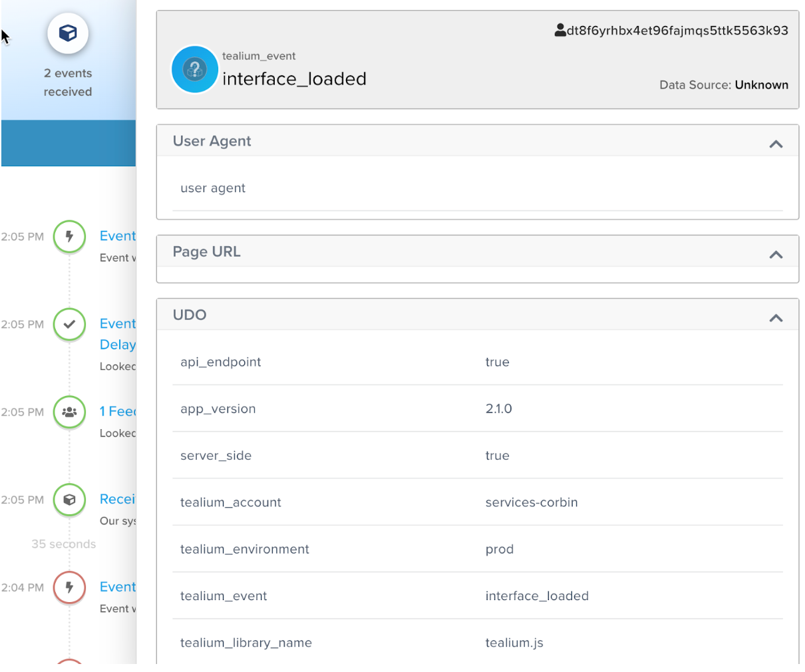Open the 'Delay' link in timeline

coord(118,345)
